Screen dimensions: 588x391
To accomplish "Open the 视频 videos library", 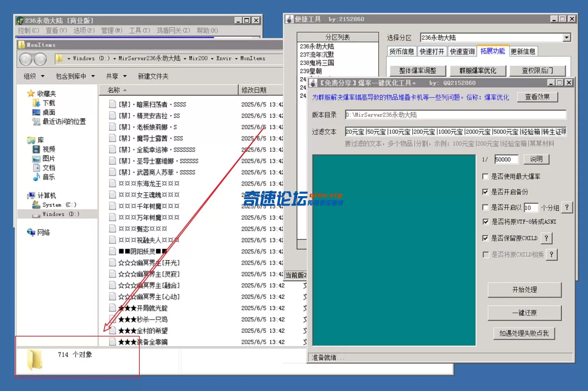I will tap(43, 149).
